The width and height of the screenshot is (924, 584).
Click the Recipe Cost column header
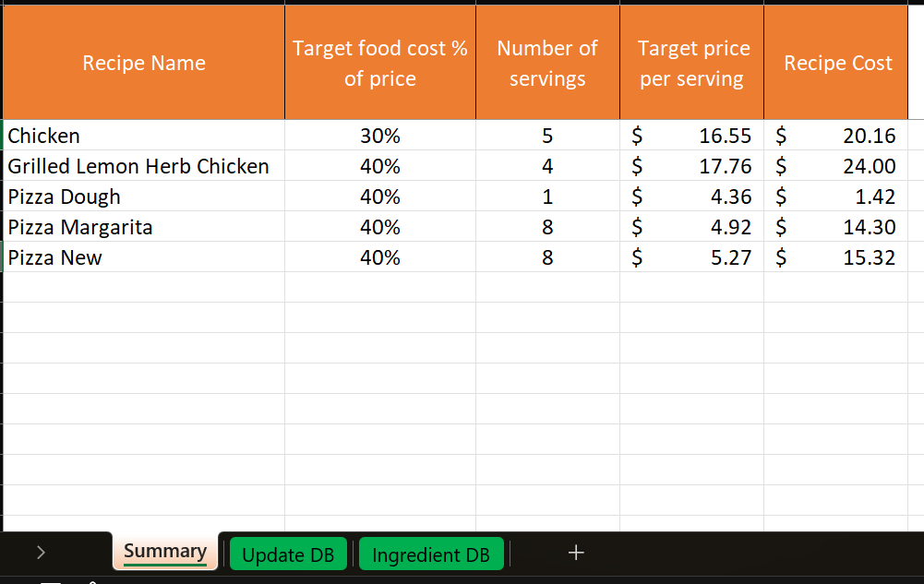[x=837, y=63]
